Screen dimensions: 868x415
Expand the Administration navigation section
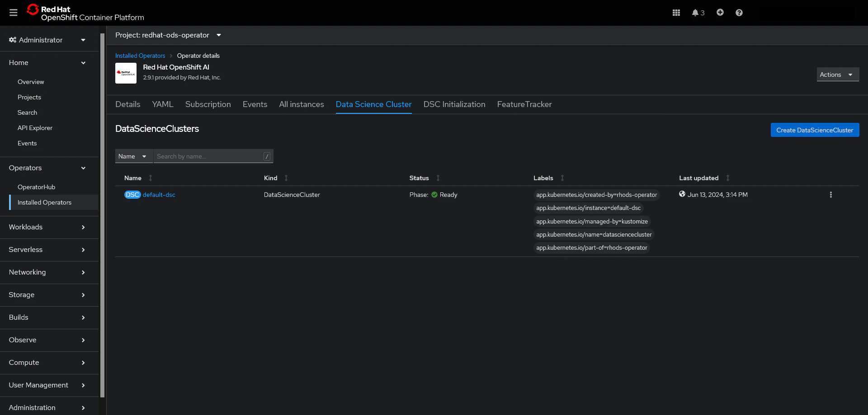click(49, 407)
